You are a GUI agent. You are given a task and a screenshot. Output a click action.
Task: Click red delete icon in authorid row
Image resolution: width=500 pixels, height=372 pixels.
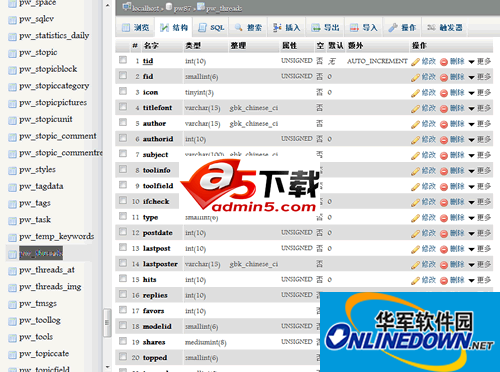(x=444, y=140)
